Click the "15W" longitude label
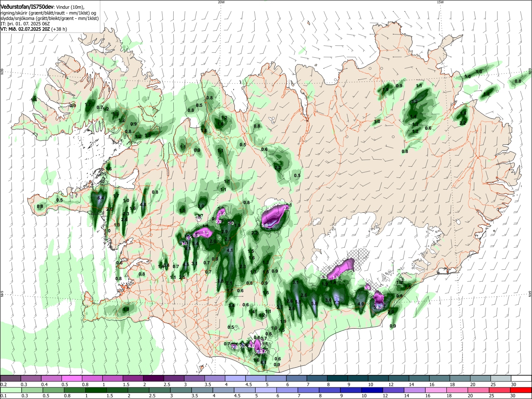 click(x=440, y=2)
